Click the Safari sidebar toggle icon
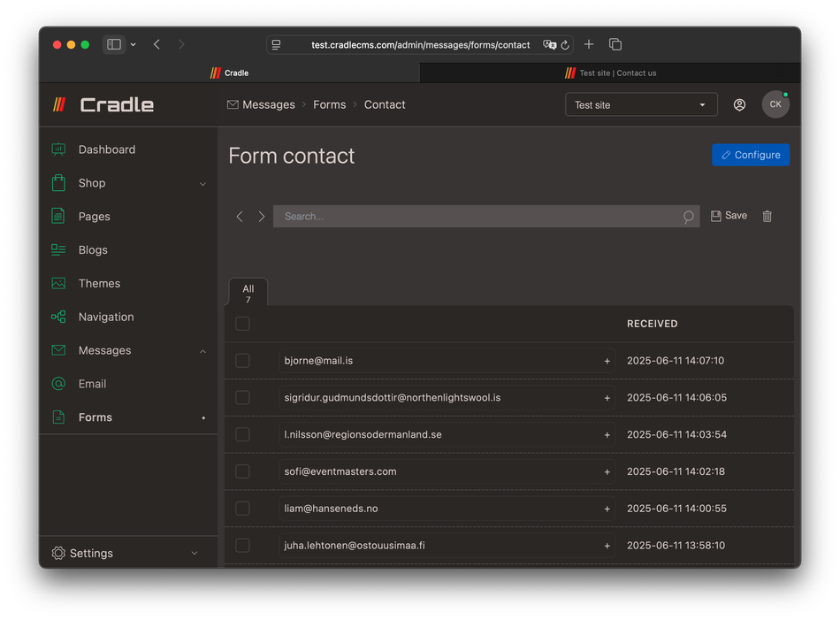 coord(114,44)
